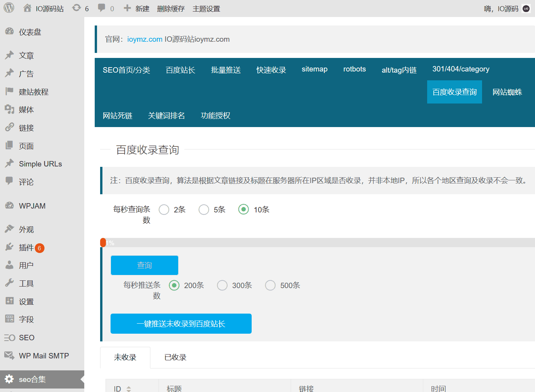Viewport: 535px width, 392px height.
Task: Click the orange progress bar indicator
Action: [x=103, y=242]
